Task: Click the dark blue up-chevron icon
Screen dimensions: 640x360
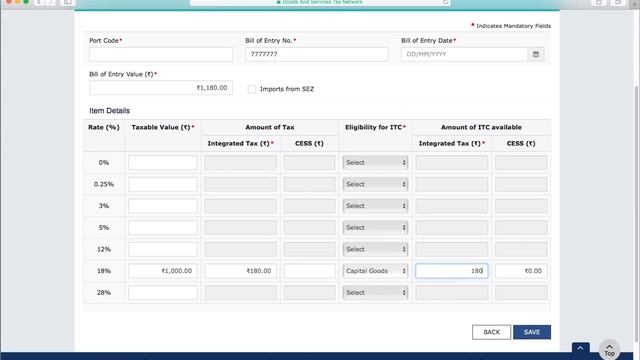Action: coord(580,348)
